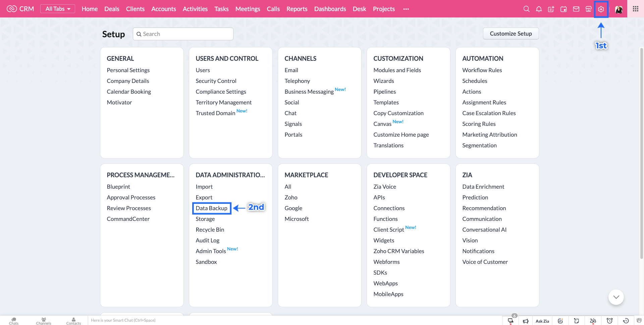Open the All Tabs dropdown

tap(57, 9)
